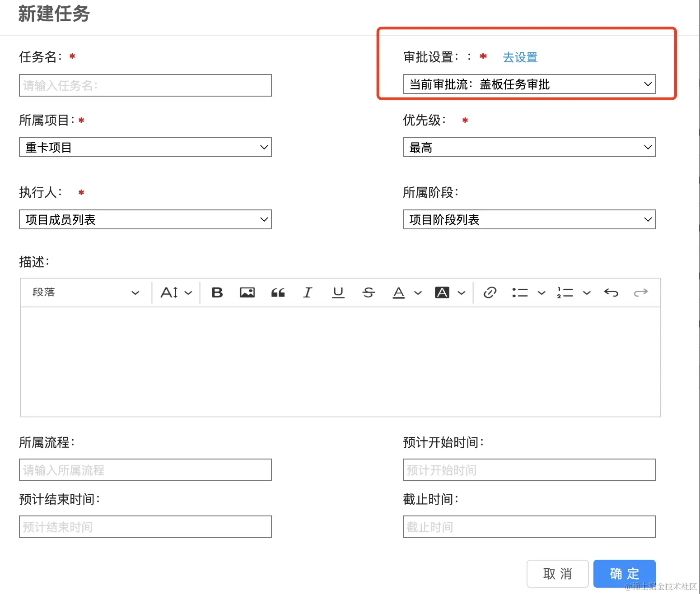Viewport: 700px width, 594px height.
Task: Undo last edit in editor
Action: pos(611,292)
